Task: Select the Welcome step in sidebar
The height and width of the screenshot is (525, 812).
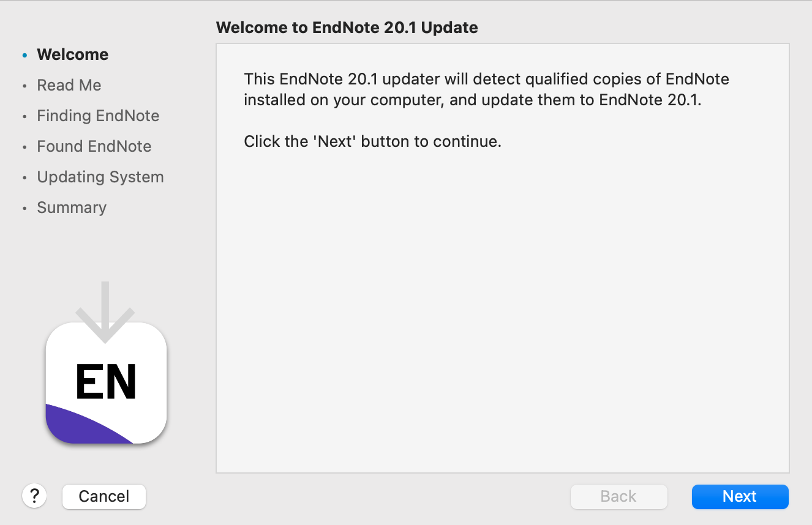Action: [x=72, y=54]
